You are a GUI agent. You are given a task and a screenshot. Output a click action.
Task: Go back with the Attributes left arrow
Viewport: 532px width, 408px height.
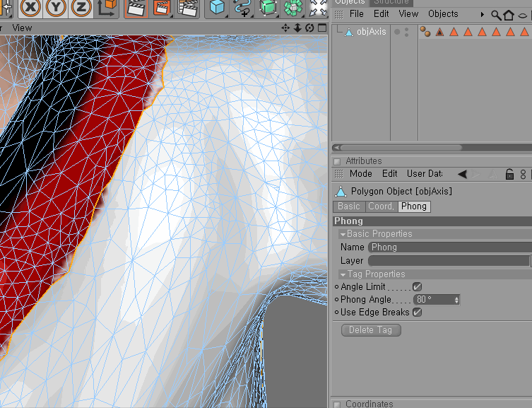tap(462, 174)
